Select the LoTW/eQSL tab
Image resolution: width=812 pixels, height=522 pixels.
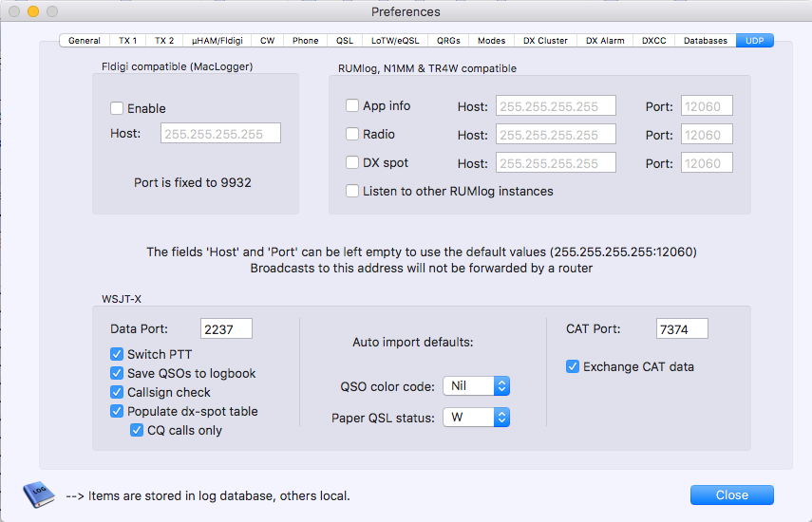[395, 41]
